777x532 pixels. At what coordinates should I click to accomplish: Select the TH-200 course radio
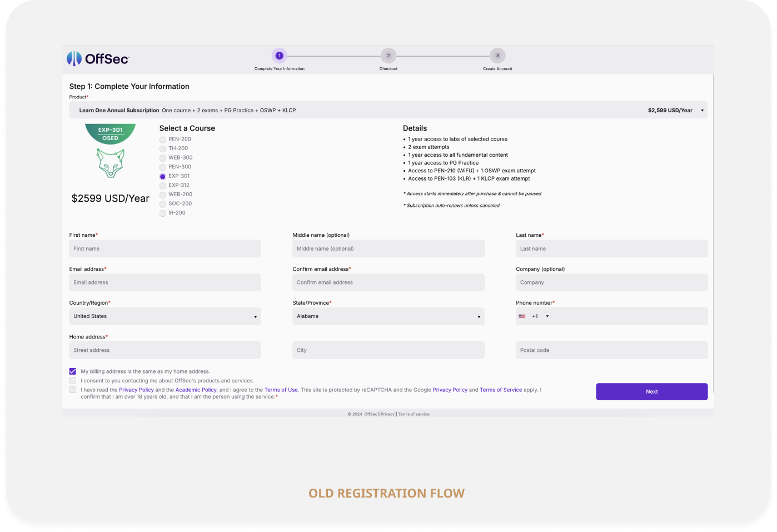pos(163,149)
